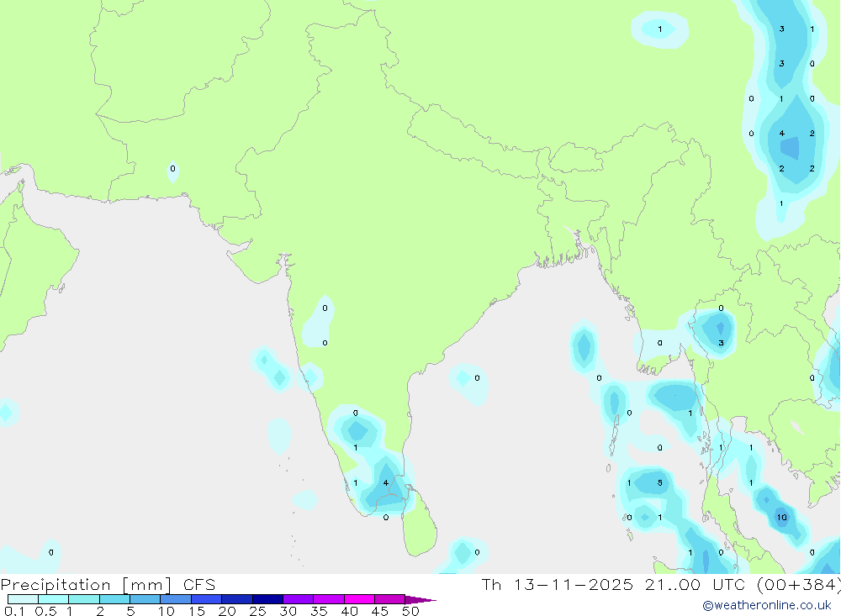Screen dimensions: 841x616
Task: Click the "Th 13-11-2025" date text
Action: click(x=558, y=584)
